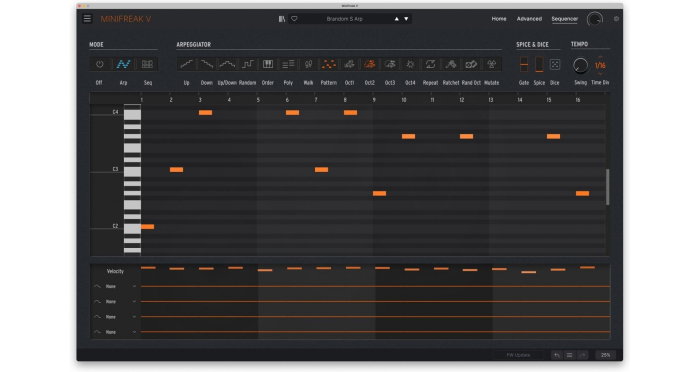Click the undo arrow in bottom bar
This screenshot has height=372, width=700.
(557, 355)
